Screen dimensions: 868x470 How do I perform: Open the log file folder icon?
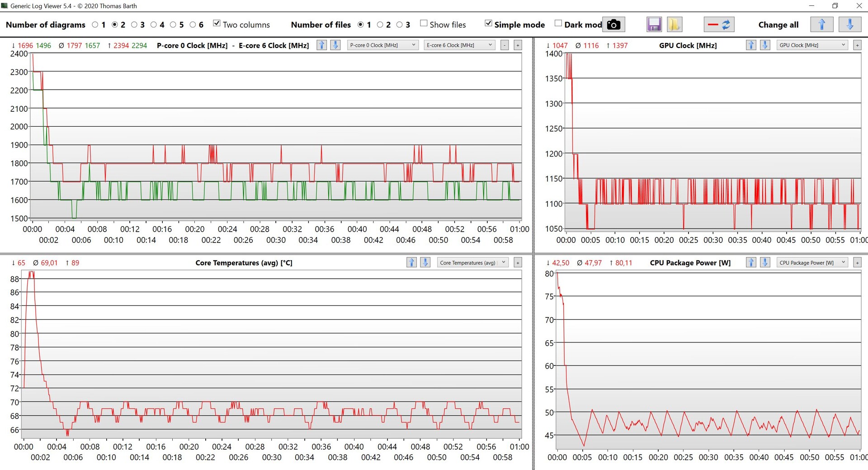pos(674,24)
